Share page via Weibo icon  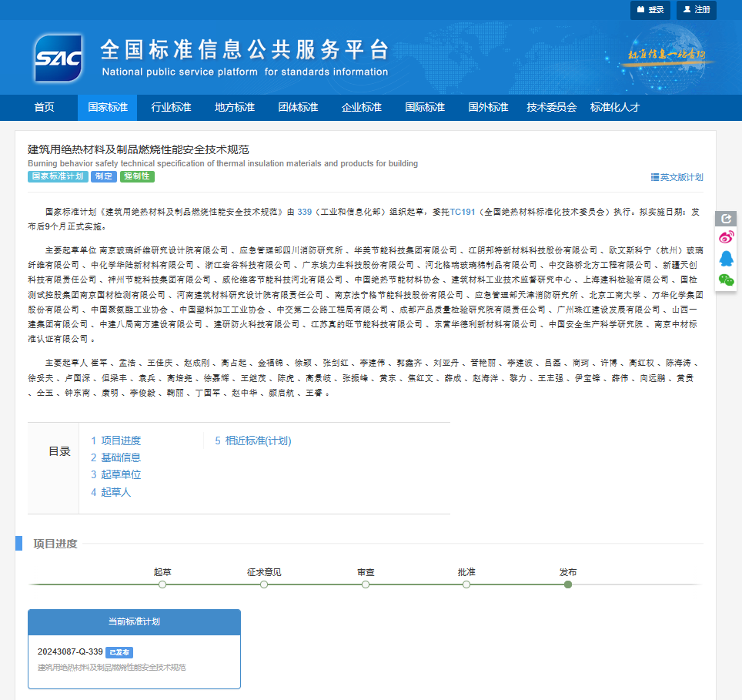(x=726, y=238)
